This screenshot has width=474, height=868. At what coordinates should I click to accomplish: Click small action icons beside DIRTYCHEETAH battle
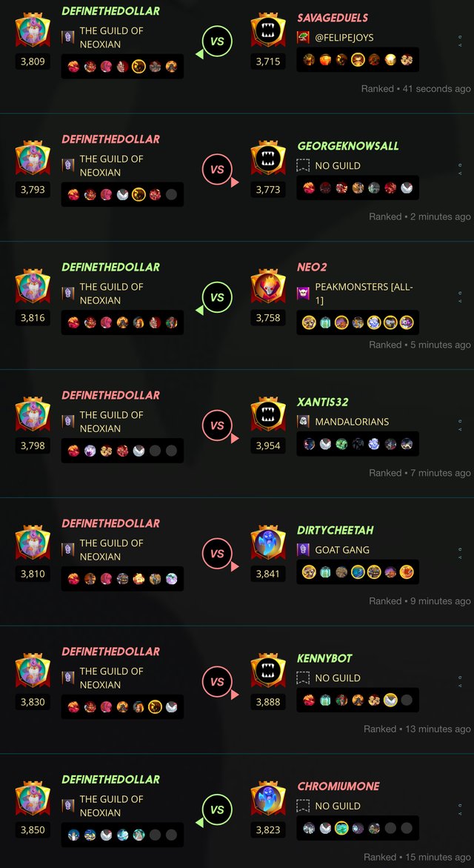pos(460,554)
